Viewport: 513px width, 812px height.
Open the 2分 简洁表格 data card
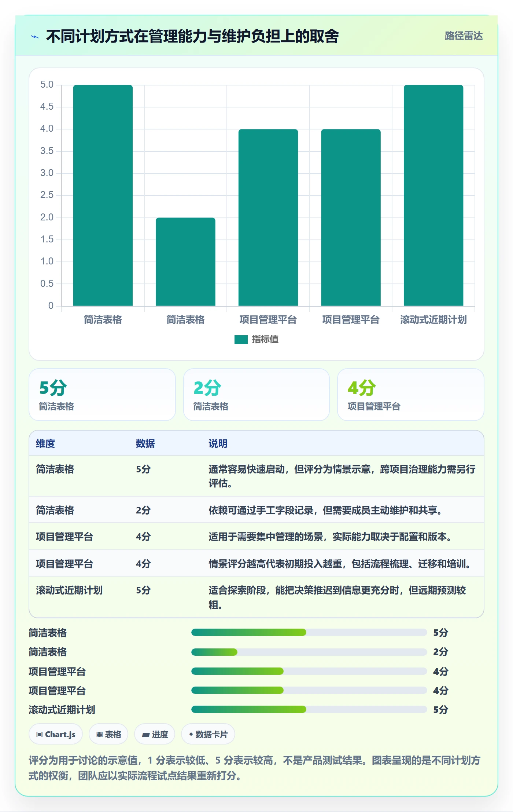click(256, 395)
